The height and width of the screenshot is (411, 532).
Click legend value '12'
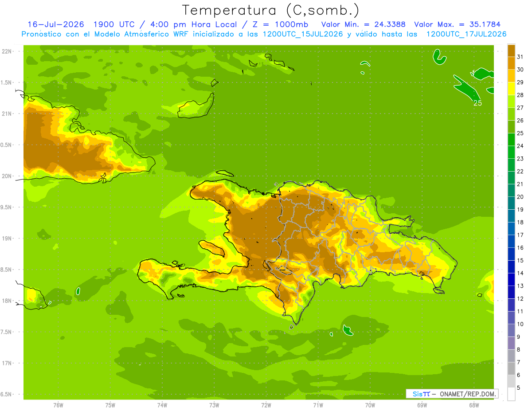[520, 299]
